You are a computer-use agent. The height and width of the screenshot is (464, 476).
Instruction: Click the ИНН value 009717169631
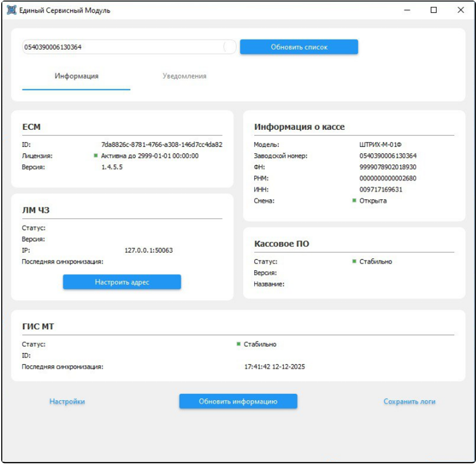(x=381, y=189)
